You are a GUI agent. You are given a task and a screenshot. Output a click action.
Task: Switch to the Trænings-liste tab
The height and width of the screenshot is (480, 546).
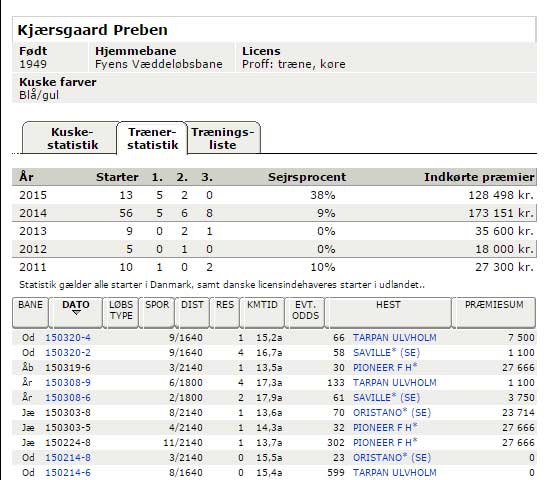pyautogui.click(x=223, y=138)
